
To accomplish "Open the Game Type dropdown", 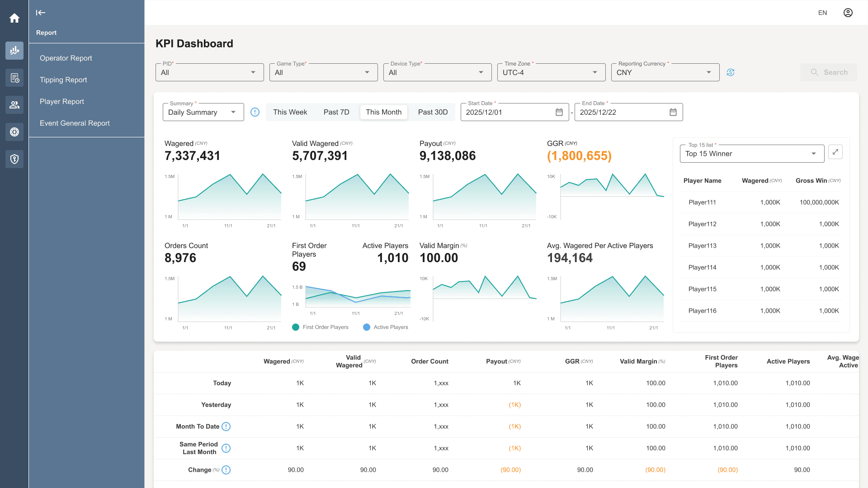I will click(x=324, y=72).
